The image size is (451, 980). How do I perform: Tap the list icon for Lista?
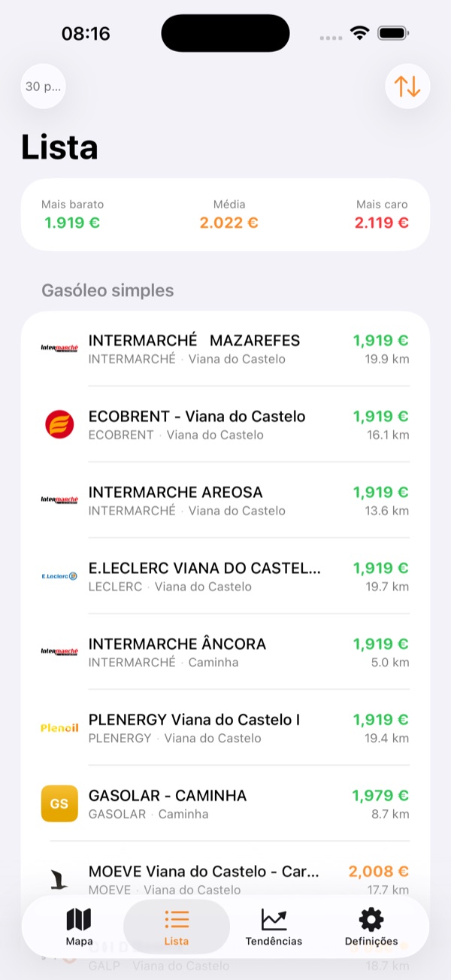click(176, 918)
